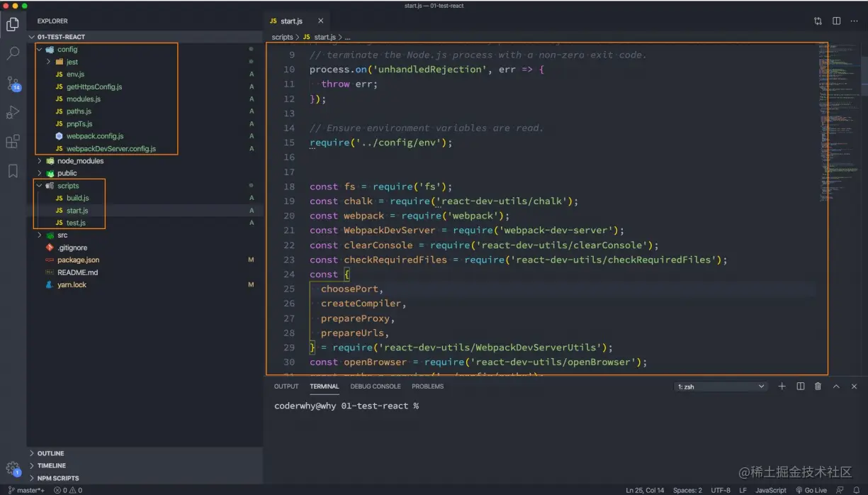Close the start.js editor tab
The width and height of the screenshot is (868, 495).
[x=320, y=21]
